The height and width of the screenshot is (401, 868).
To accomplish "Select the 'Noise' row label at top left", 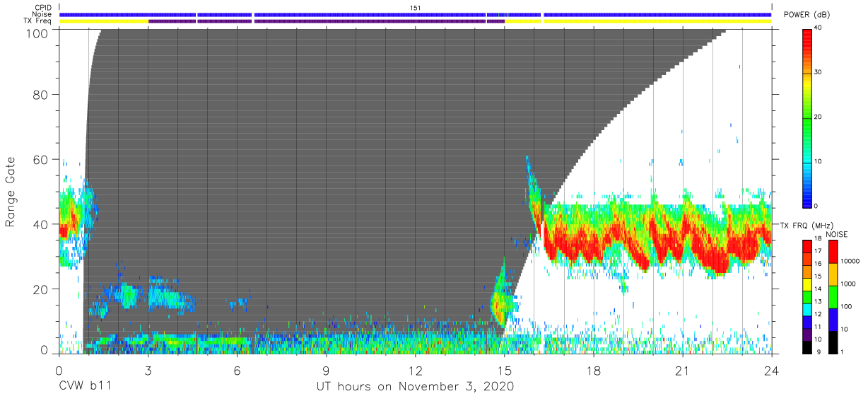I will 44,14.
